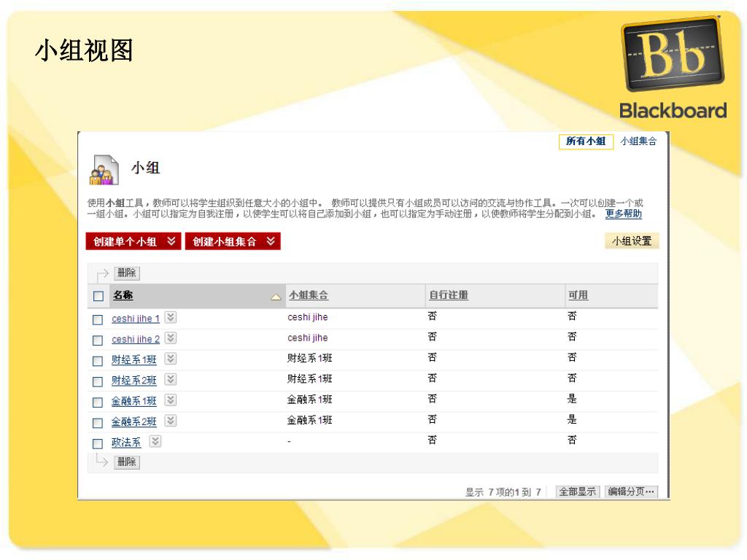Click the 显示 7 项的1 到 7 text

503,492
